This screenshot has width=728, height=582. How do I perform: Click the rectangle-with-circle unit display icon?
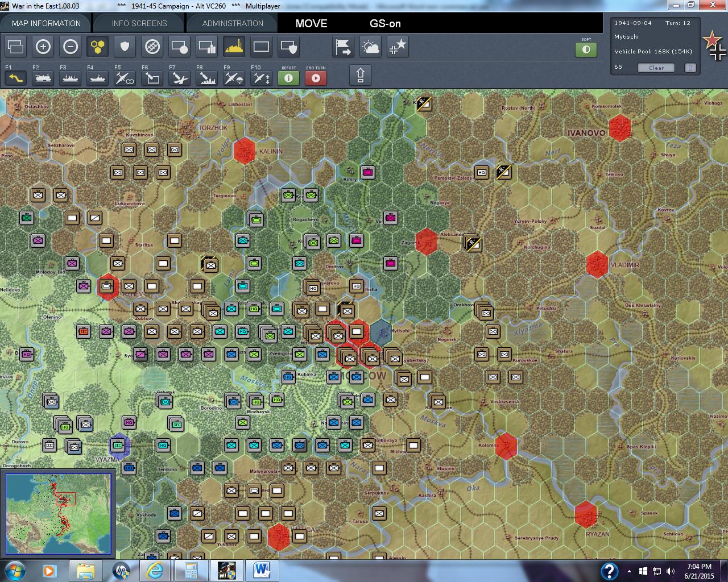pos(179,47)
